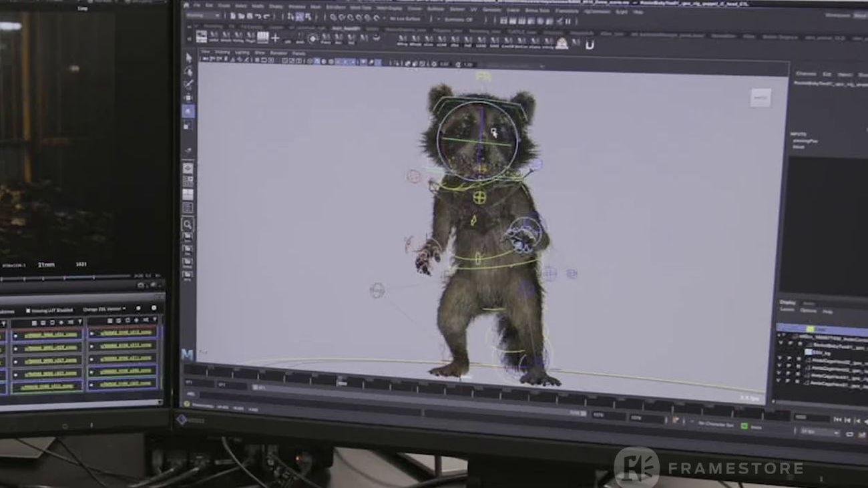Image resolution: width=868 pixels, height=488 pixels.
Task: Open the Channels menu in Channel Box
Action: [806, 74]
